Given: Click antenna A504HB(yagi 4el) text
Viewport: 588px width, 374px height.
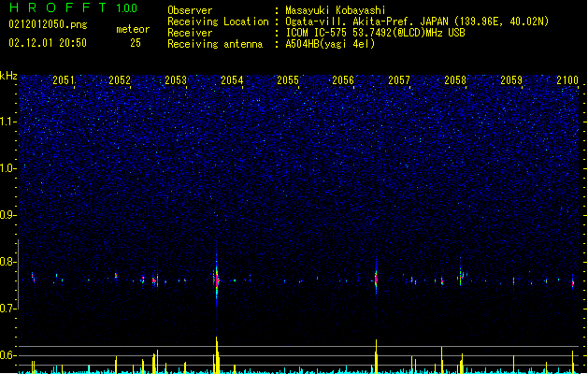Looking at the screenshot, I should 330,44.
